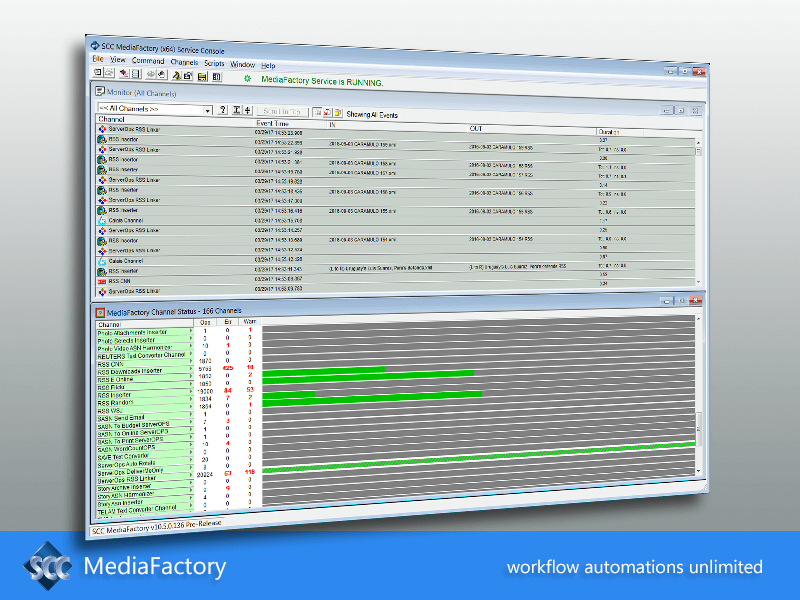The width and height of the screenshot is (800, 600).
Task: Click the yellow wizard figure toolbar icon
Action: (177, 76)
